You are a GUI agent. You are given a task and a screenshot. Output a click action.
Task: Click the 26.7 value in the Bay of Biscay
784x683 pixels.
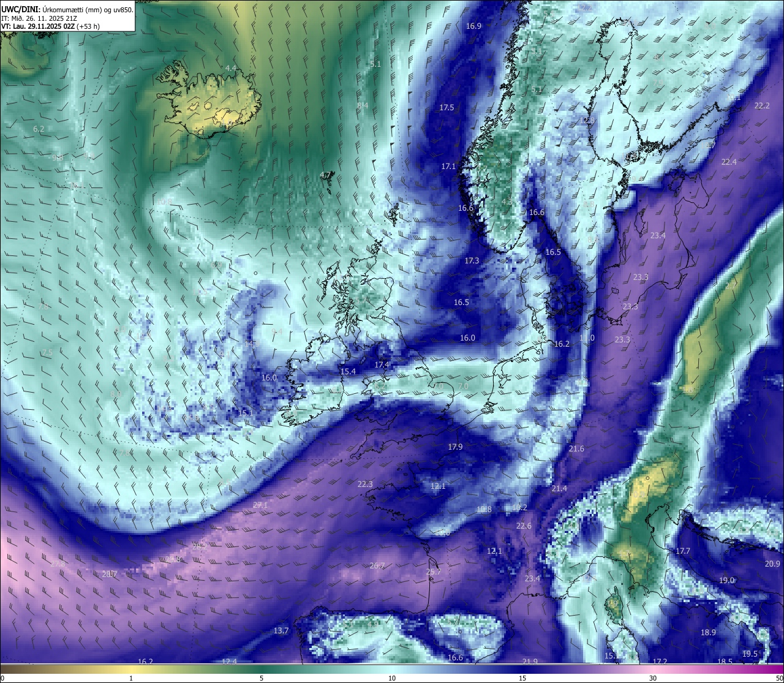(377, 565)
